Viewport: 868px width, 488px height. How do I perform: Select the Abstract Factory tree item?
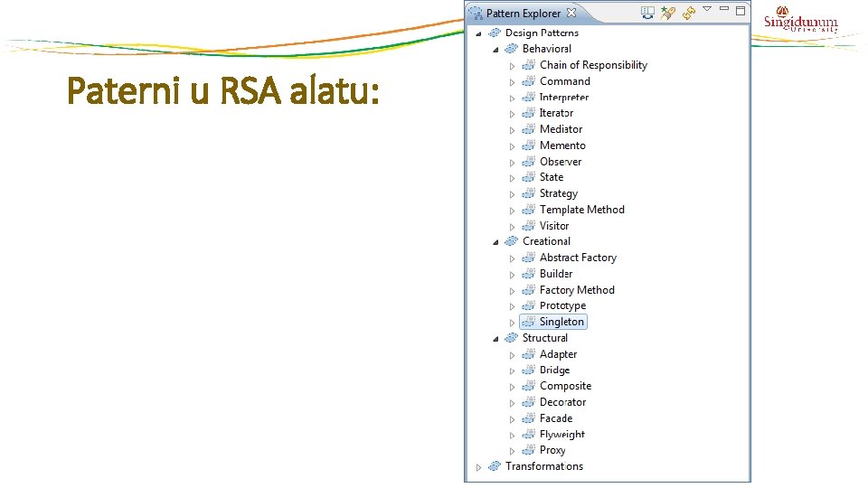(x=578, y=258)
